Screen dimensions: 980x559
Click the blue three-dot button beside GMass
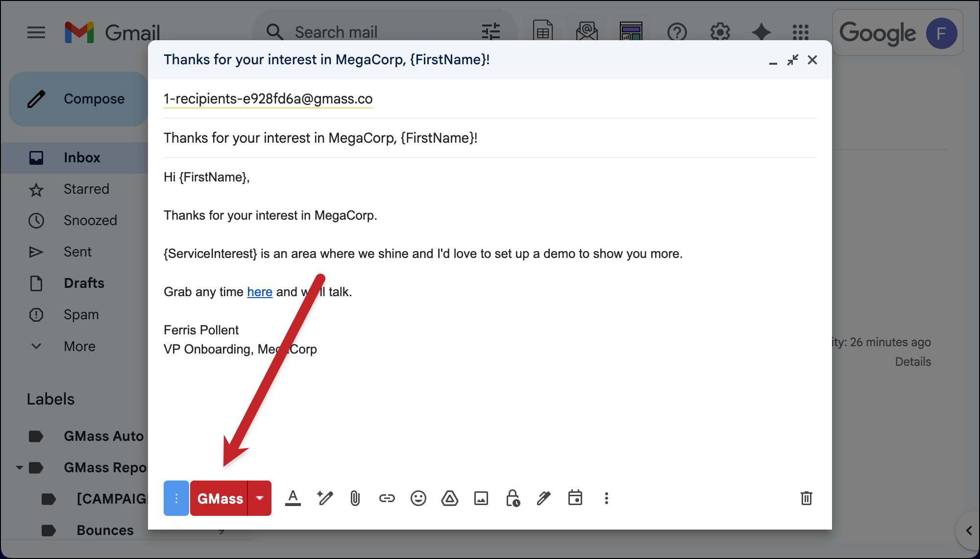click(x=176, y=498)
